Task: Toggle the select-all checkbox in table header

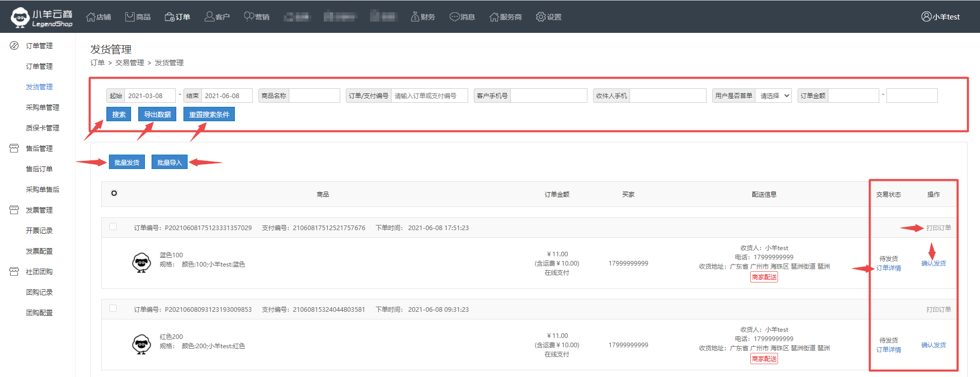Action: tap(114, 193)
